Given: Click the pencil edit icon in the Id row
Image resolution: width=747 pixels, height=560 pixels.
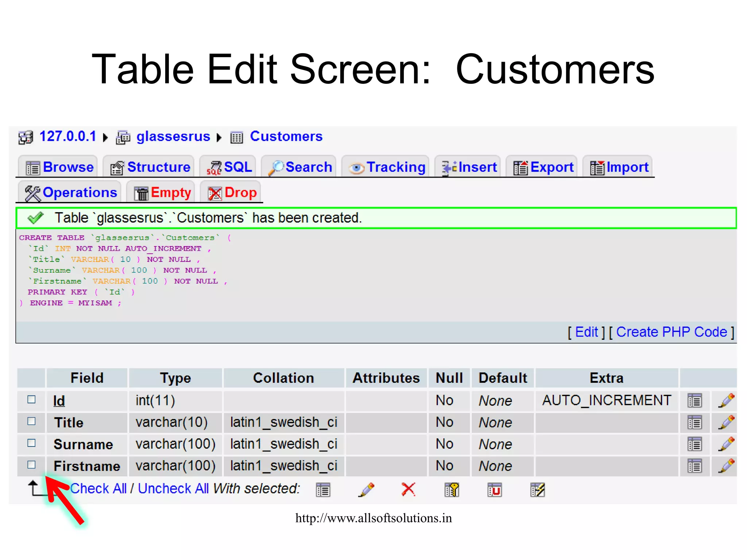Looking at the screenshot, I should (726, 400).
